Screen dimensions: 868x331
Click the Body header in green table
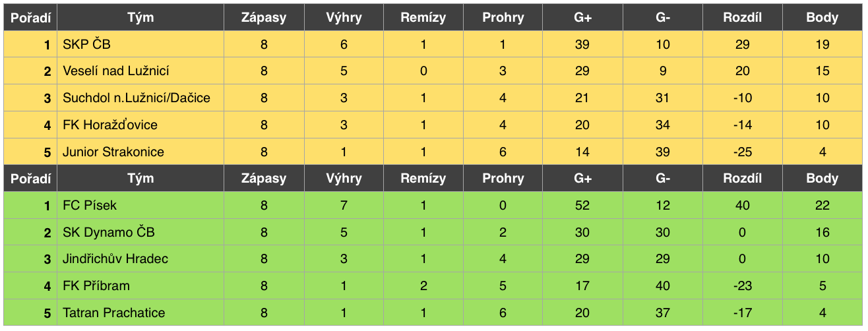(822, 178)
